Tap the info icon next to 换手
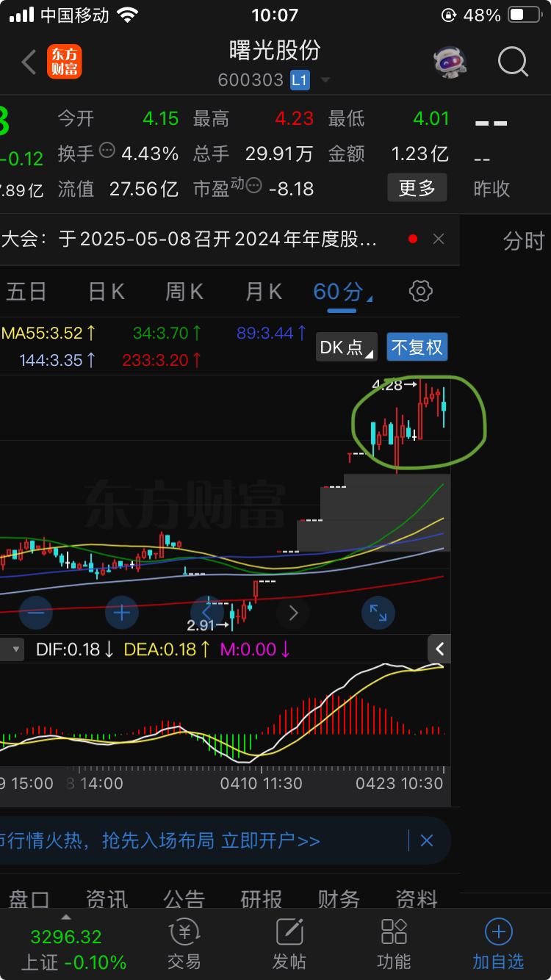551x980 pixels. [107, 151]
